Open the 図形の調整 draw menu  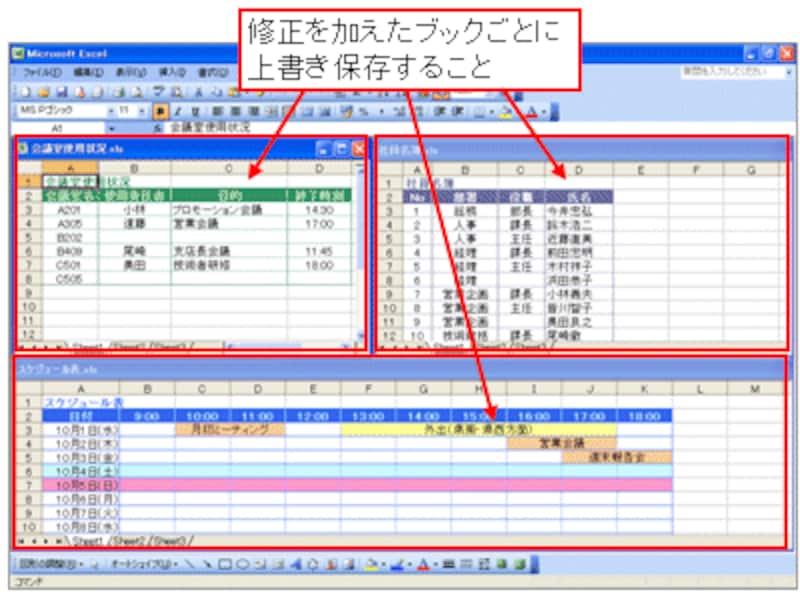[51, 564]
